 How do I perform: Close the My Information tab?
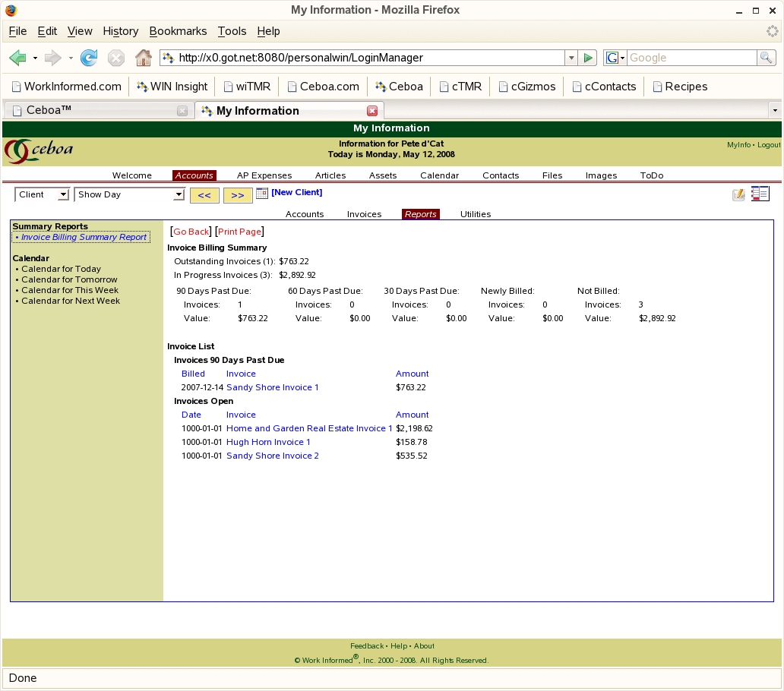coord(372,111)
